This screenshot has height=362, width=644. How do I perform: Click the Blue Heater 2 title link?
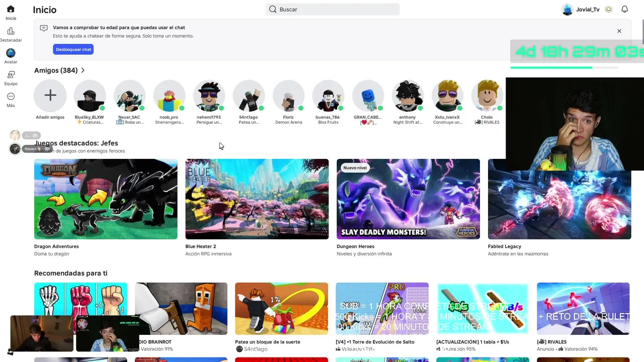(201, 246)
